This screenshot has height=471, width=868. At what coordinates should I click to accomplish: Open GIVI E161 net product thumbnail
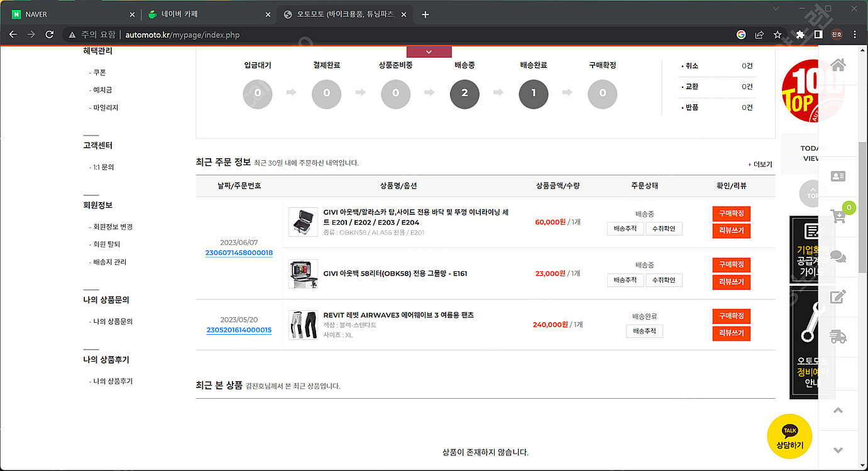[x=304, y=274]
